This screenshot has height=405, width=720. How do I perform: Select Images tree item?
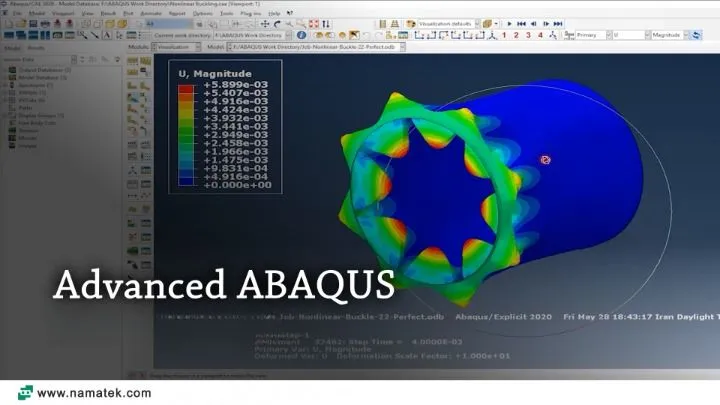coord(28,146)
